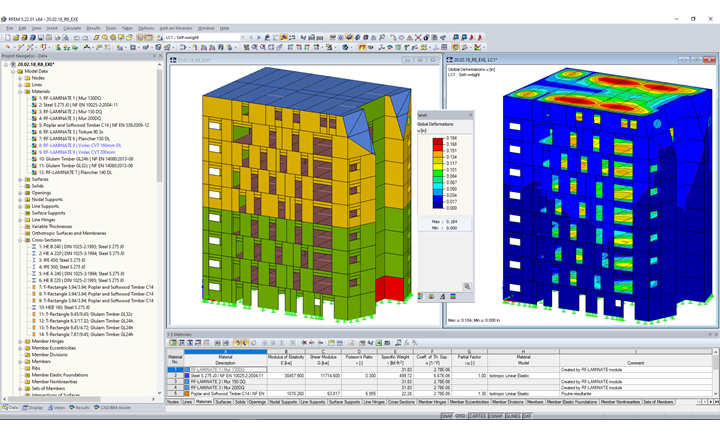Click Steel S 275 material color swatch in table
Screen dimensions: 720x435
(187, 376)
